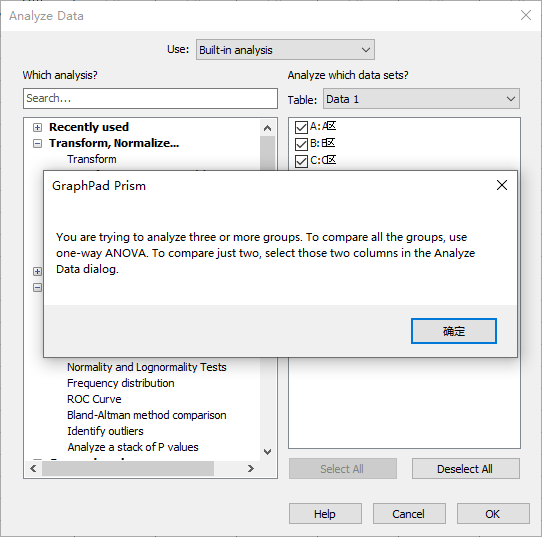Select Analyze a stack of P values

click(x=133, y=447)
